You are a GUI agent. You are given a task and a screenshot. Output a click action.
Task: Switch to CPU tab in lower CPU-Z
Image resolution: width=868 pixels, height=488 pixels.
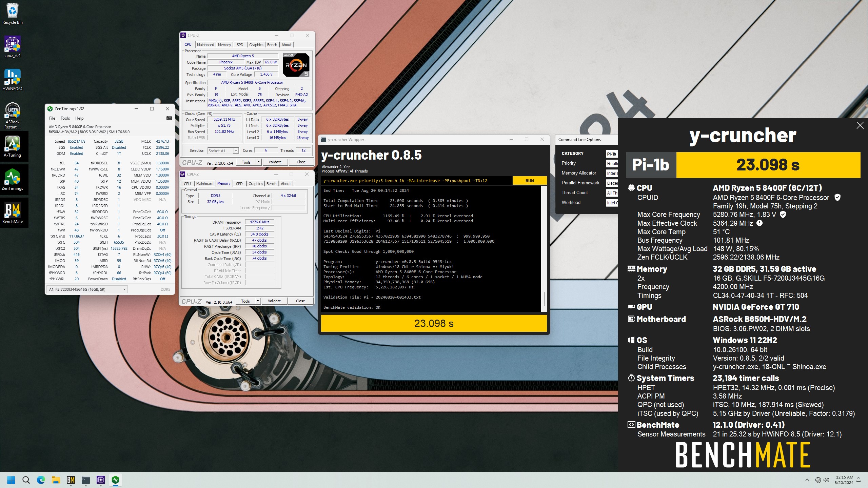187,184
